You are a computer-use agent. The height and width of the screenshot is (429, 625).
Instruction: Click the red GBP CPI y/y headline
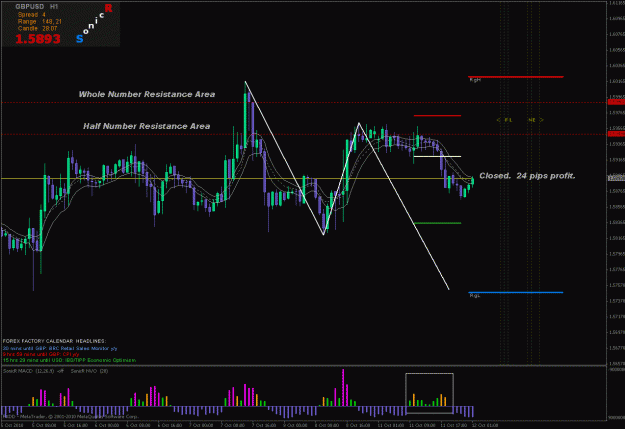(x=41, y=354)
